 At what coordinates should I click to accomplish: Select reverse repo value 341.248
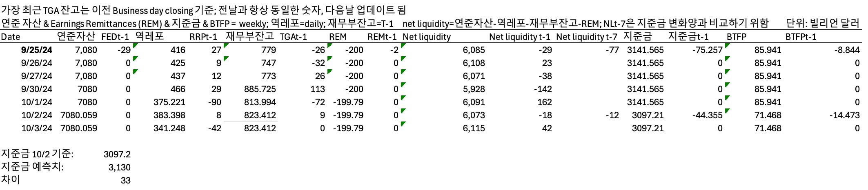pos(169,128)
